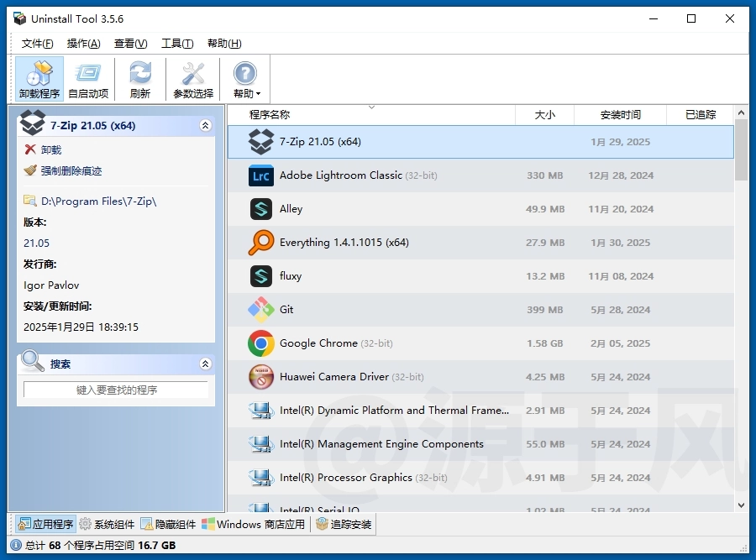Click the Git icon in the list
Screen dimensions: 756x560
pyautogui.click(x=261, y=310)
